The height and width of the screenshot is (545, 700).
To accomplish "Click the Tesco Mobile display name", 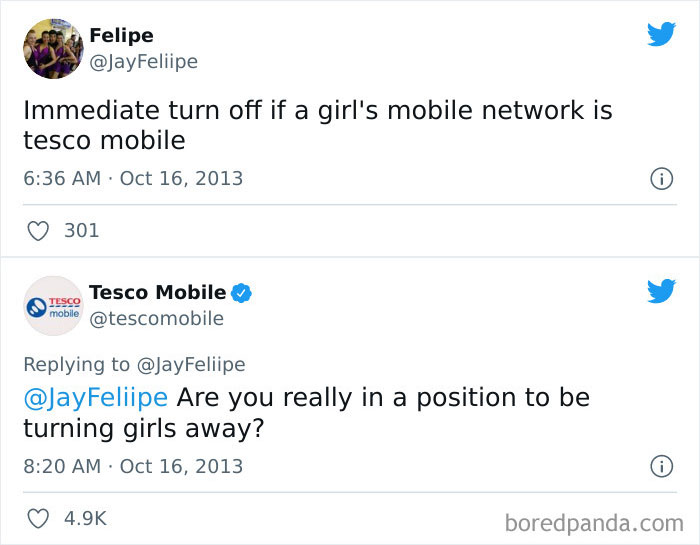I will pos(157,292).
